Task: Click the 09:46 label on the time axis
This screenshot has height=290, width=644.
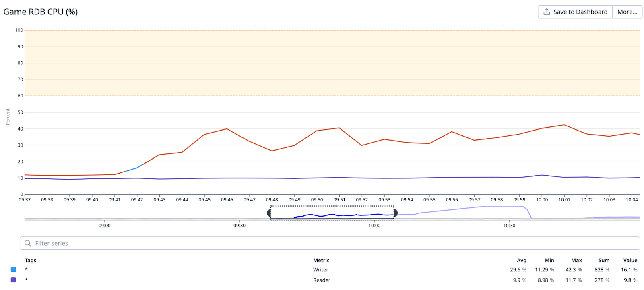Action: point(227,199)
